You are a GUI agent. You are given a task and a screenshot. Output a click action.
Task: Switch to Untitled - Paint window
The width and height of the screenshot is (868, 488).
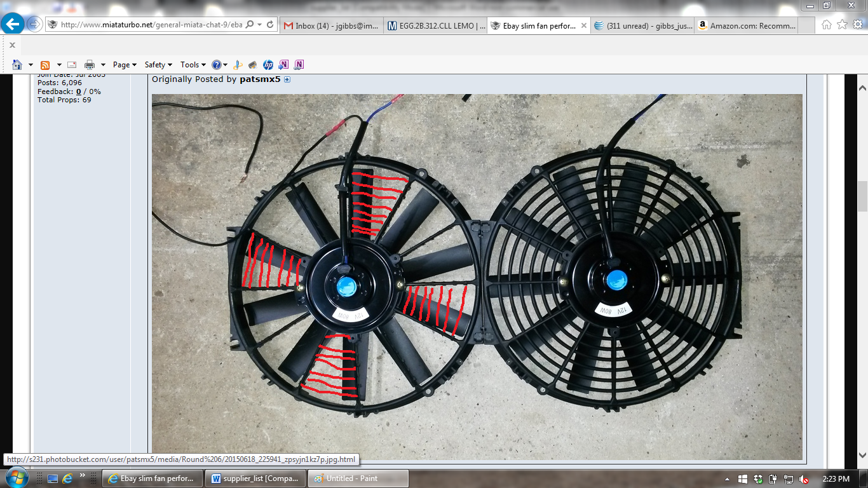coord(358,478)
